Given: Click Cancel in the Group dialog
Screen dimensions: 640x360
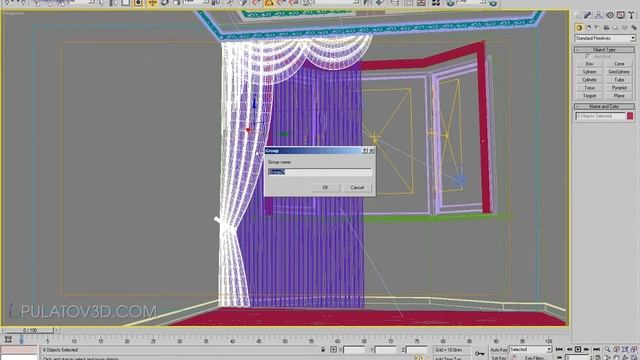Looking at the screenshot, I should [357, 187].
